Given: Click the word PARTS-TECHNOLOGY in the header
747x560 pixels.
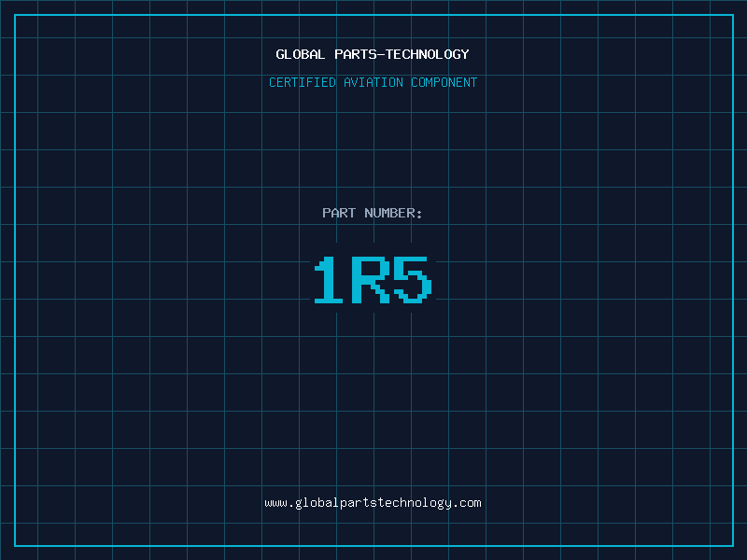Looking at the screenshot, I should [x=402, y=54].
